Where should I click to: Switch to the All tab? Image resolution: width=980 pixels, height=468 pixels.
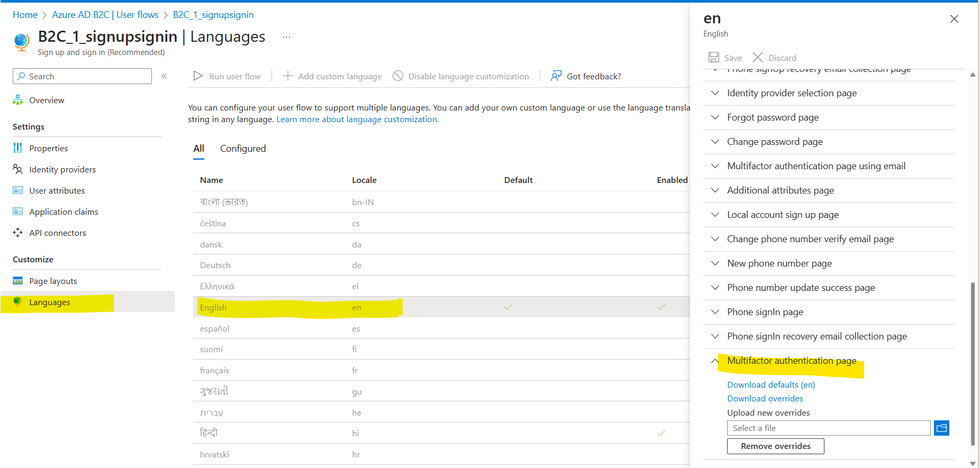point(198,149)
